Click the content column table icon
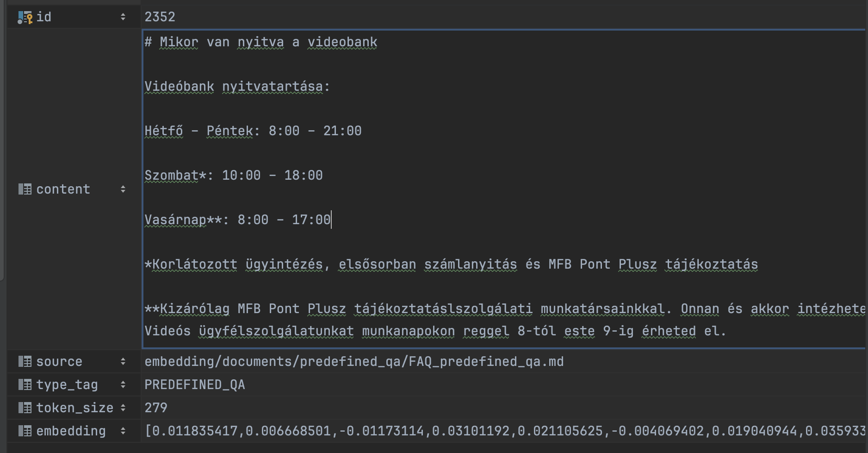This screenshot has width=868, height=453. pyautogui.click(x=25, y=189)
